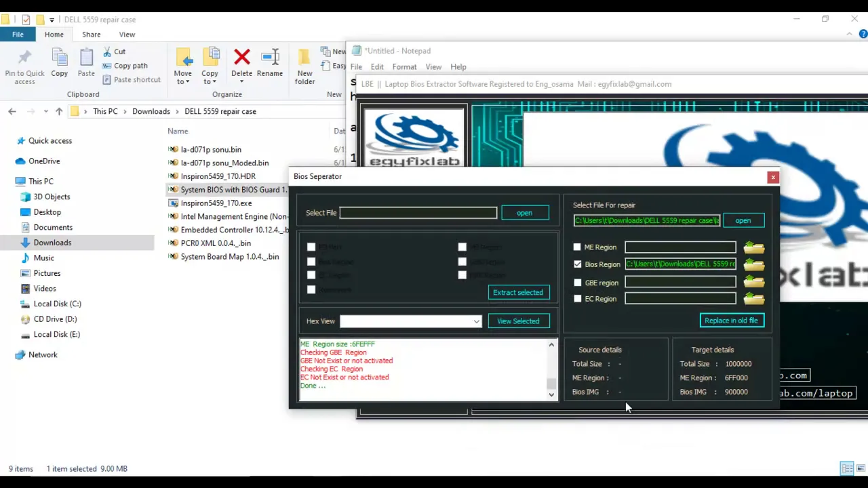Viewport: 868px width, 488px height.
Task: Click Name column header in Explorer
Action: pyautogui.click(x=178, y=131)
